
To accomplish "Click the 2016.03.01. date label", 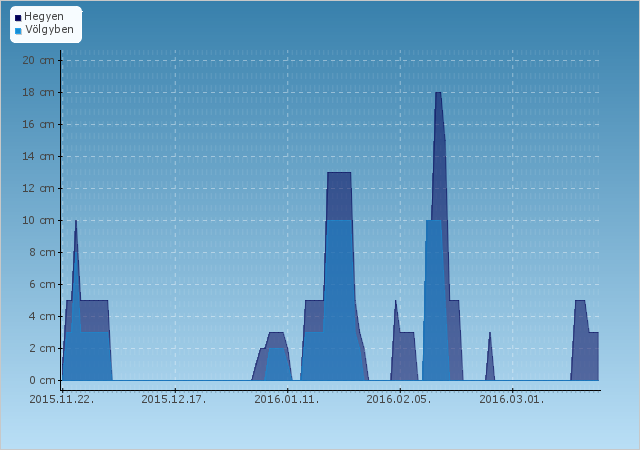I will click(512, 400).
